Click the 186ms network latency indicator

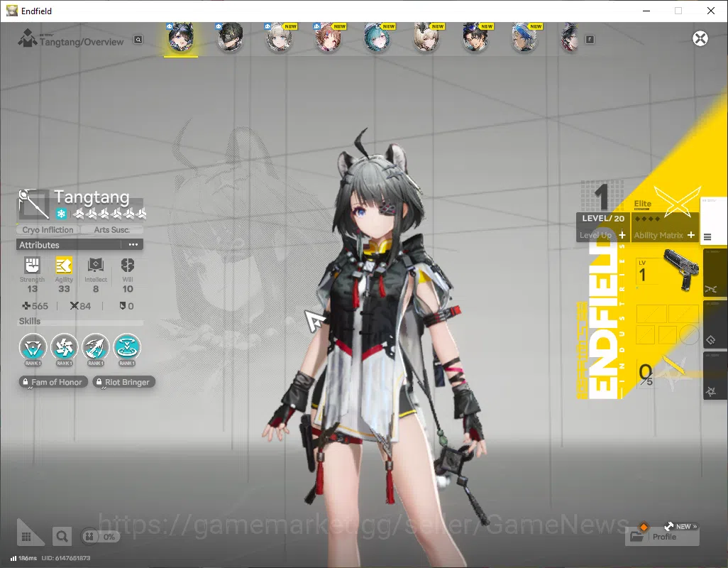[23, 558]
